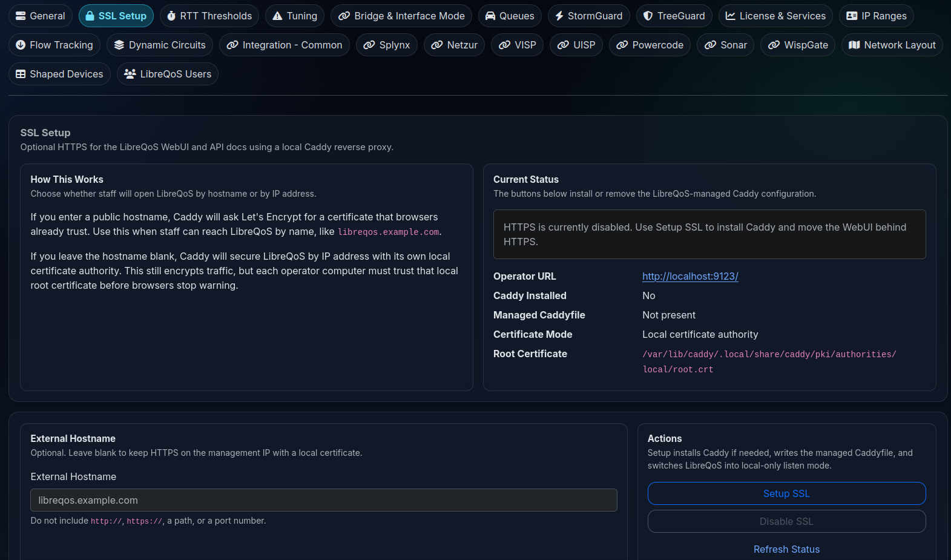
Task: Click the "SSL Setup" section heading
Action: [x=45, y=133]
